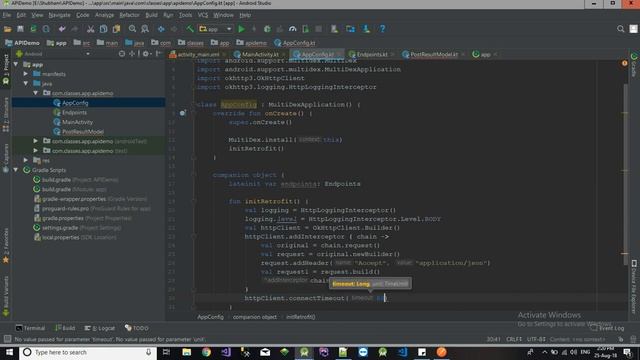Collapse the Gradle Scripts node
This screenshot has height=360, width=640.
point(16,170)
